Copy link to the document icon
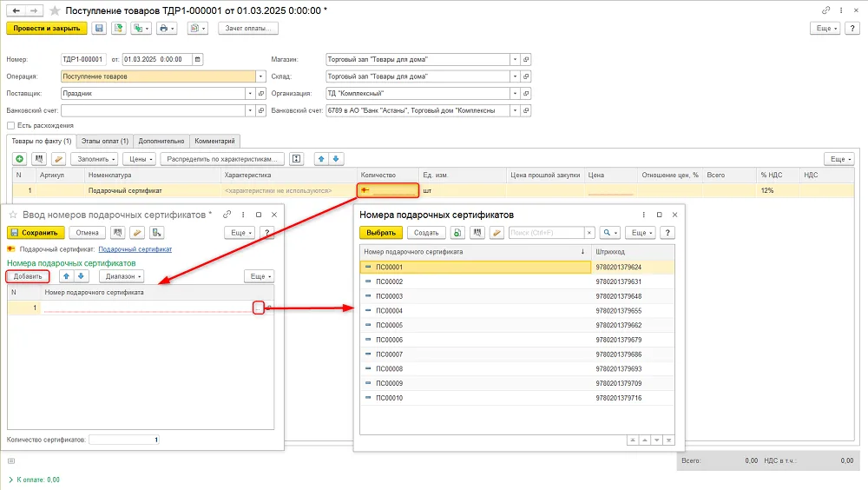The image size is (868, 490). click(825, 10)
